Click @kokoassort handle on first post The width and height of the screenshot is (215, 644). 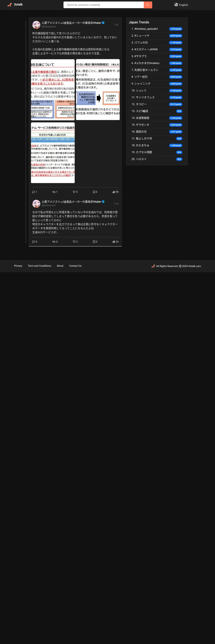49,27
